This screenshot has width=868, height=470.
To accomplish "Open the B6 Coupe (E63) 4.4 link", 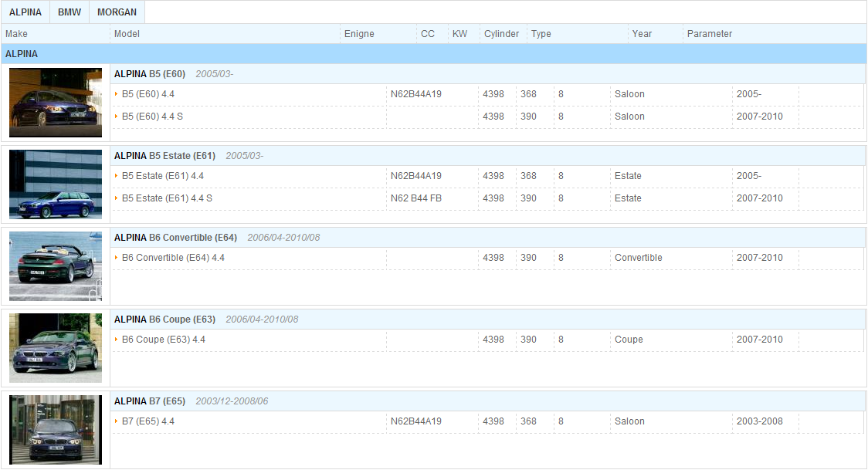I will [x=163, y=340].
